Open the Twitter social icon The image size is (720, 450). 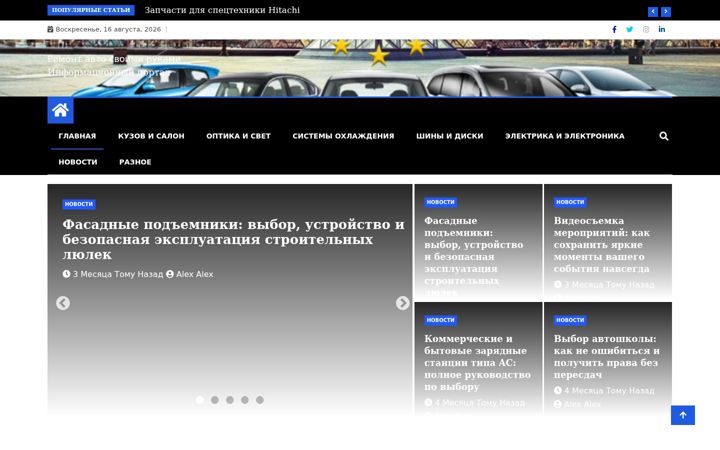[x=630, y=29]
